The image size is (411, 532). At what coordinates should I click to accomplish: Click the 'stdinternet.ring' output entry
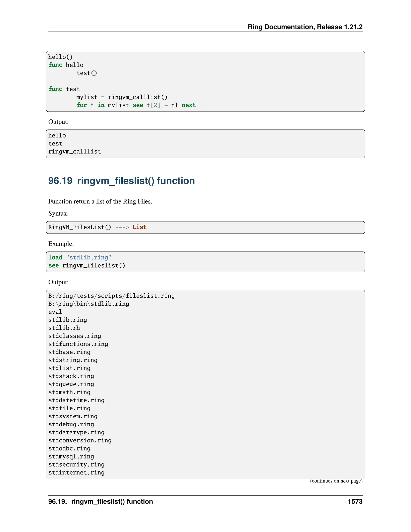coord(76,473)
